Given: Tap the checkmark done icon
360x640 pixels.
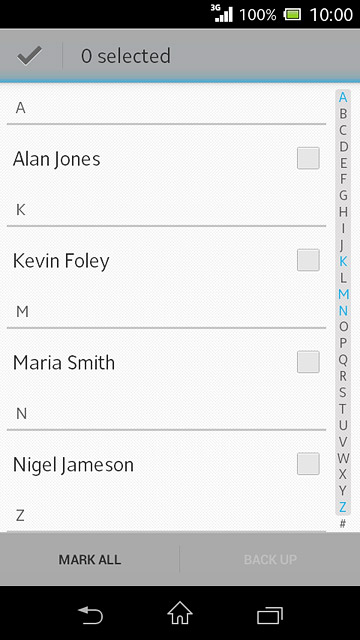Looking at the screenshot, I should [x=29, y=56].
